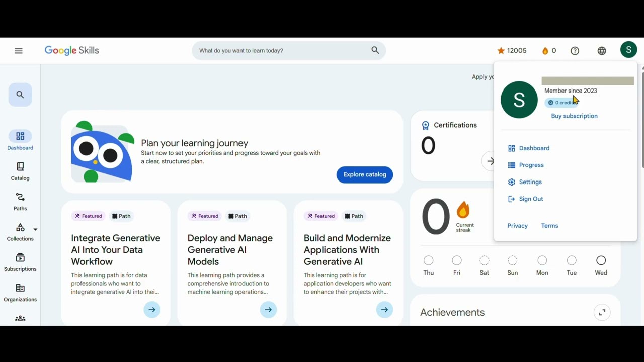Open Subscriptions in left sidebar
The height and width of the screenshot is (362, 644).
coord(20,262)
